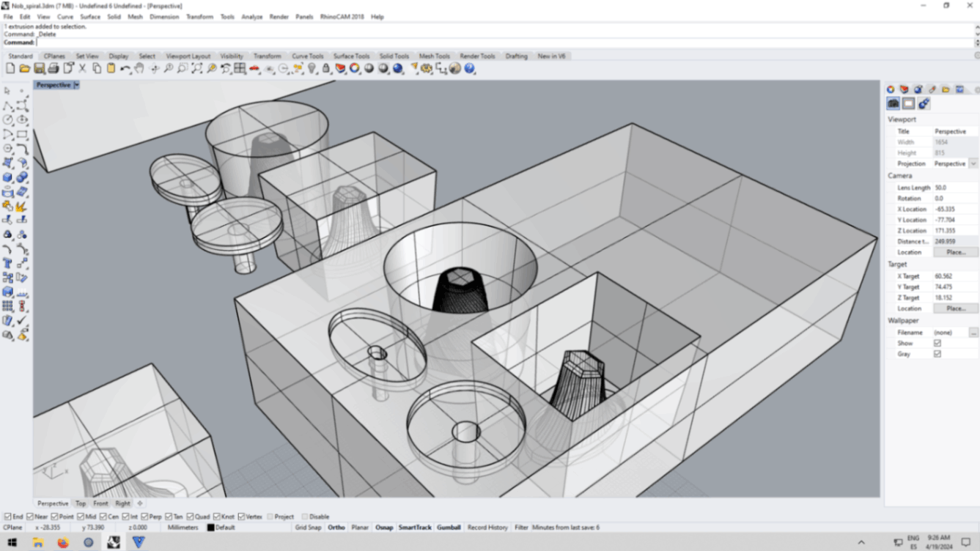Click the Paste clipboard icon
The image size is (980, 551).
coord(111,68)
